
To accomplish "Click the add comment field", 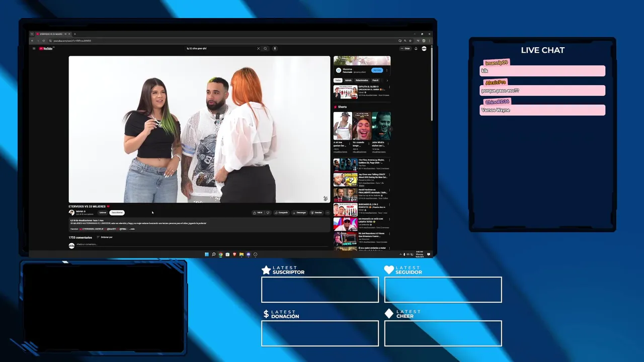I will [201, 244].
